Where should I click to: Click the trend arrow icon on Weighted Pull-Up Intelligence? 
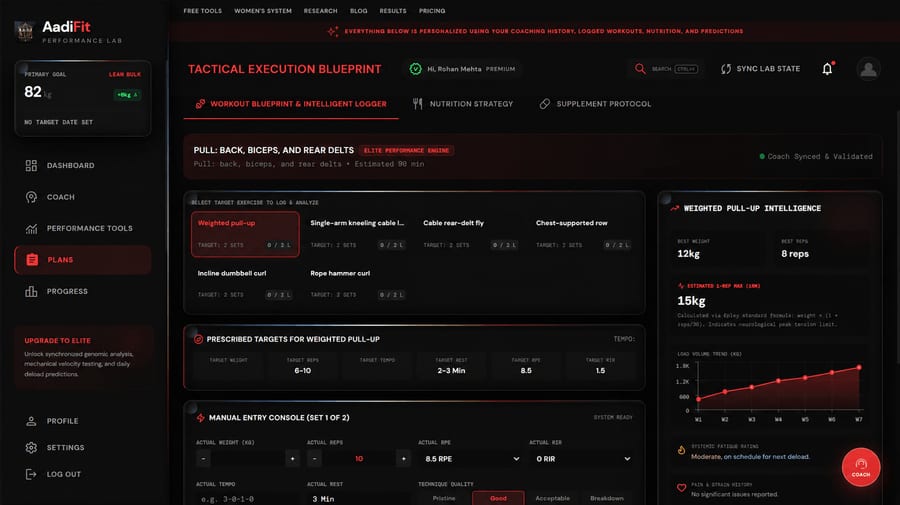pos(674,208)
